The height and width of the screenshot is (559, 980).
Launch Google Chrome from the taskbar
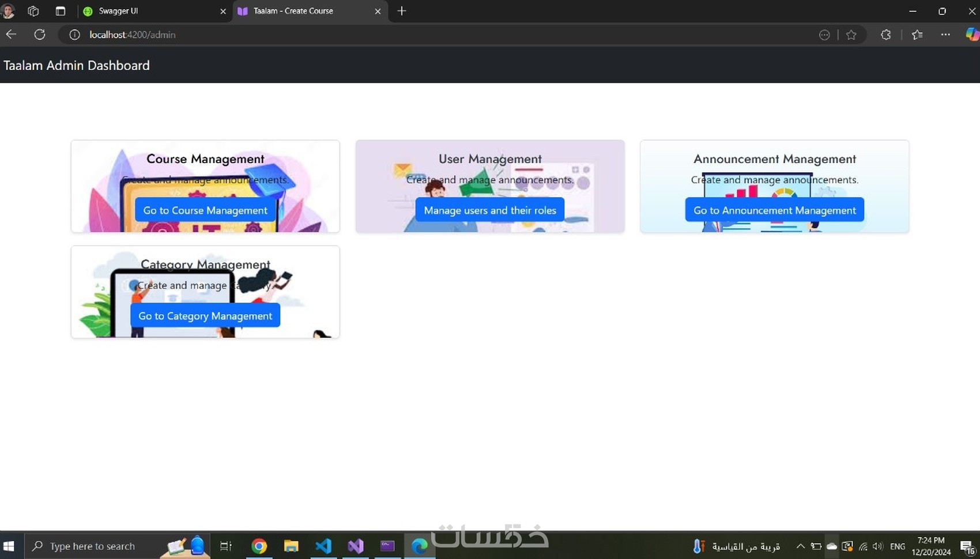pos(259,546)
